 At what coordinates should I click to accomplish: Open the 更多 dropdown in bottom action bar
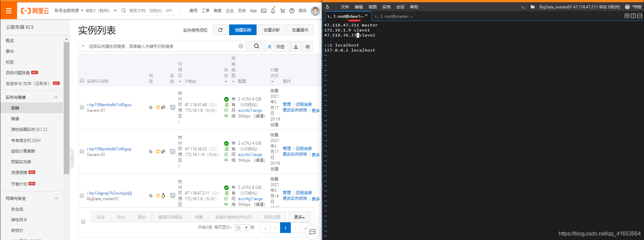(299, 217)
